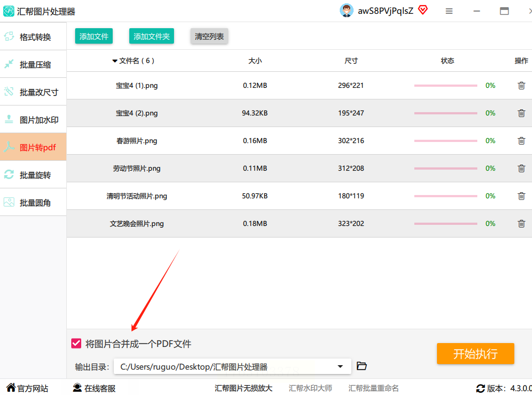Click the red VIP diamond icon

coord(423,10)
